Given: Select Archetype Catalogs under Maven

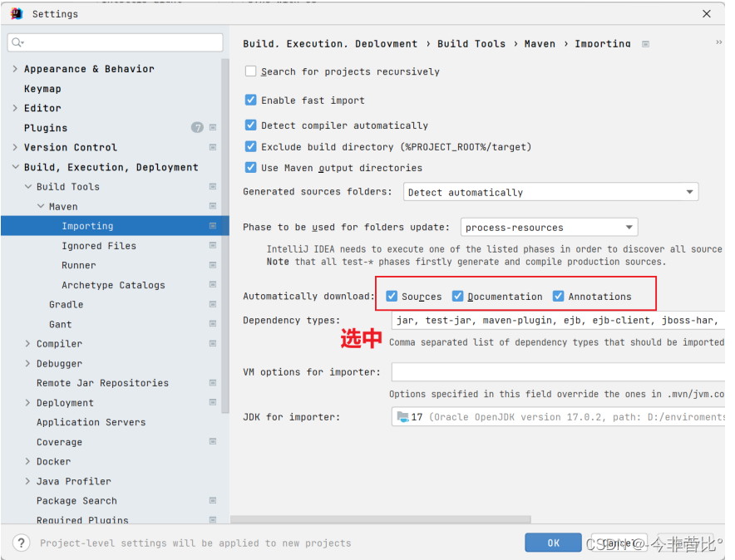Looking at the screenshot, I should click(x=113, y=285).
